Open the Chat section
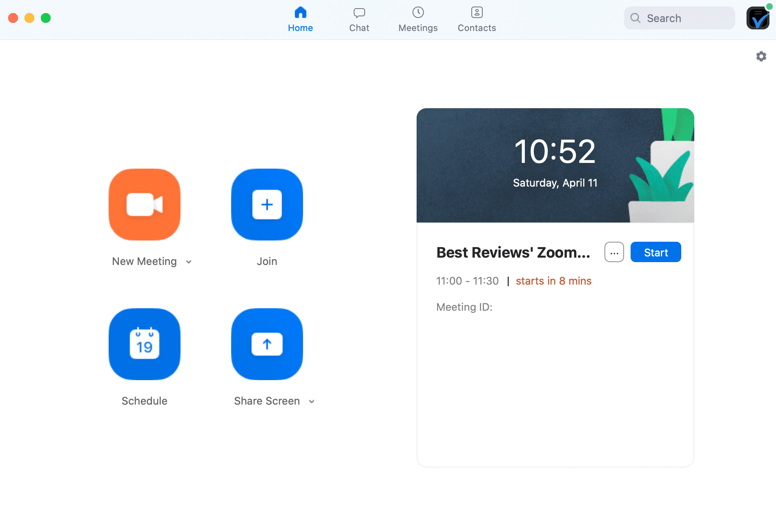This screenshot has width=776, height=532. [x=359, y=18]
